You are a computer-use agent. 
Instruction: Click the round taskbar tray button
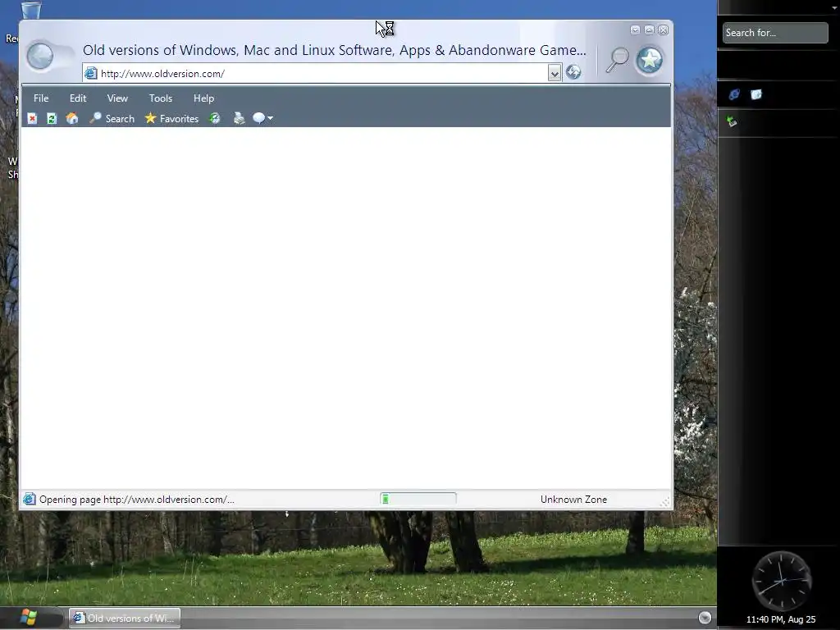[x=705, y=618]
